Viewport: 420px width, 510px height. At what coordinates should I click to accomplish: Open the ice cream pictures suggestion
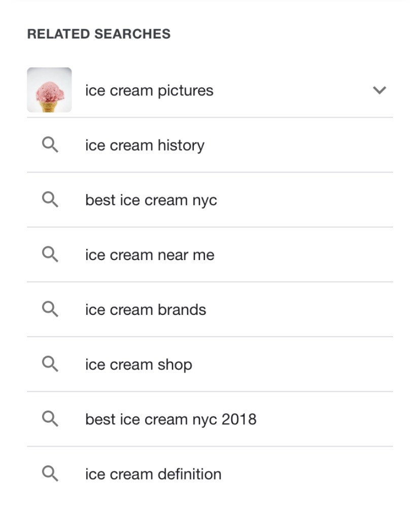pyautogui.click(x=149, y=91)
